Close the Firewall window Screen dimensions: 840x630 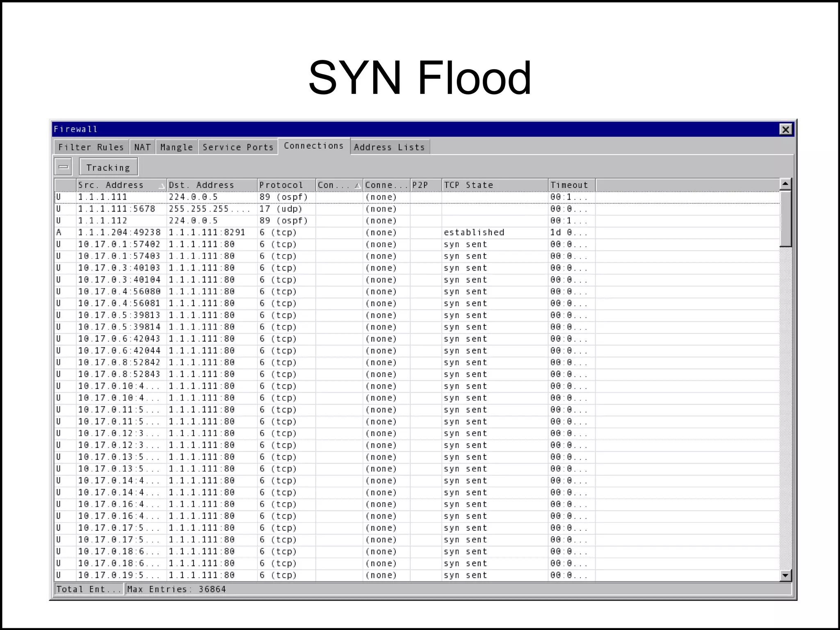point(785,130)
